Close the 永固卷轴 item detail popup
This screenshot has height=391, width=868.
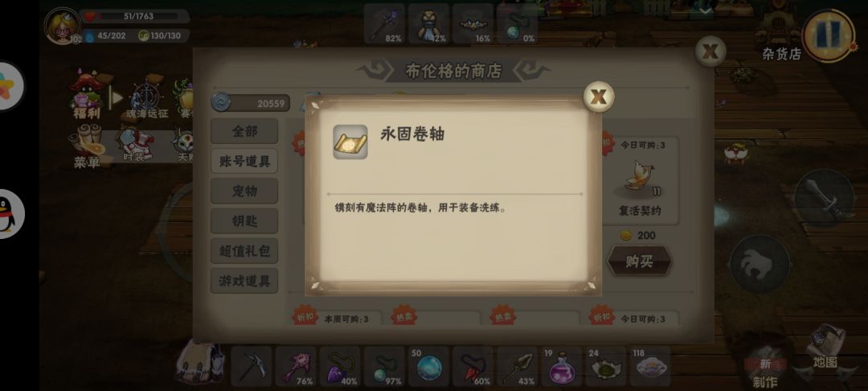(599, 97)
